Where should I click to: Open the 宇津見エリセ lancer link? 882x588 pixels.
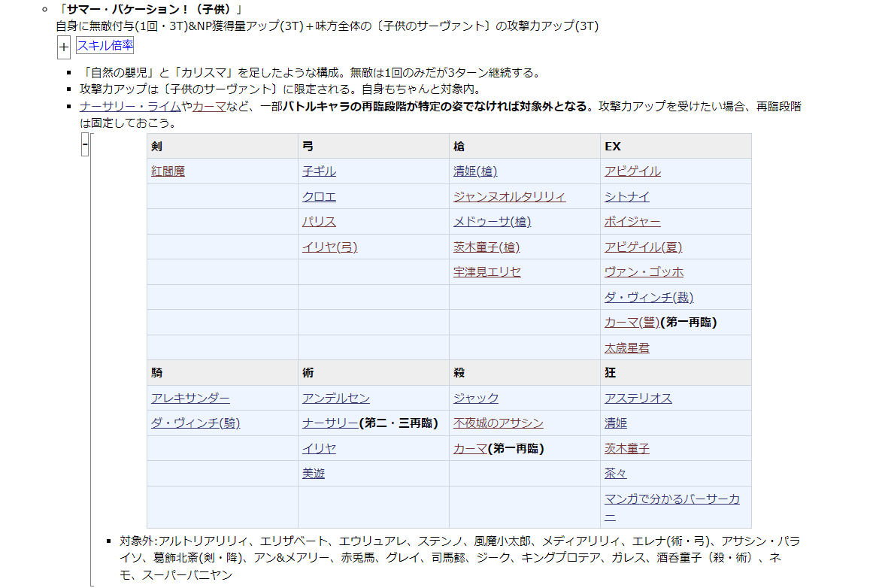click(486, 272)
